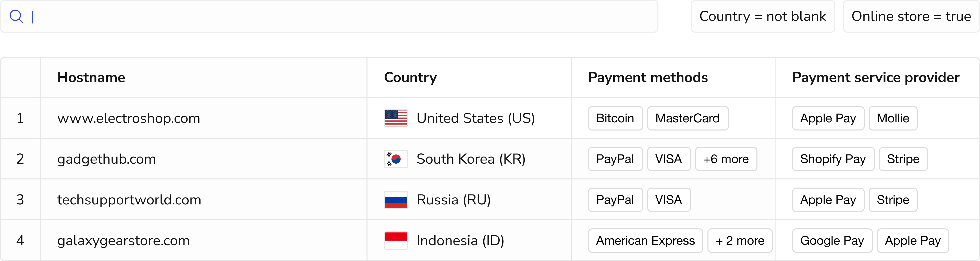
Task: Sort by the Hostname column header
Action: (91, 77)
